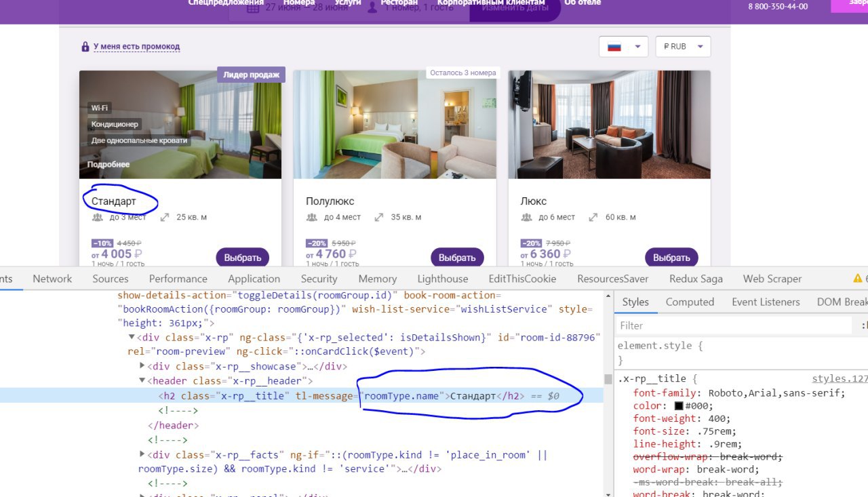The image size is (868, 497).
Task: Open the ₽ RUB currency dropdown
Action: (x=683, y=47)
